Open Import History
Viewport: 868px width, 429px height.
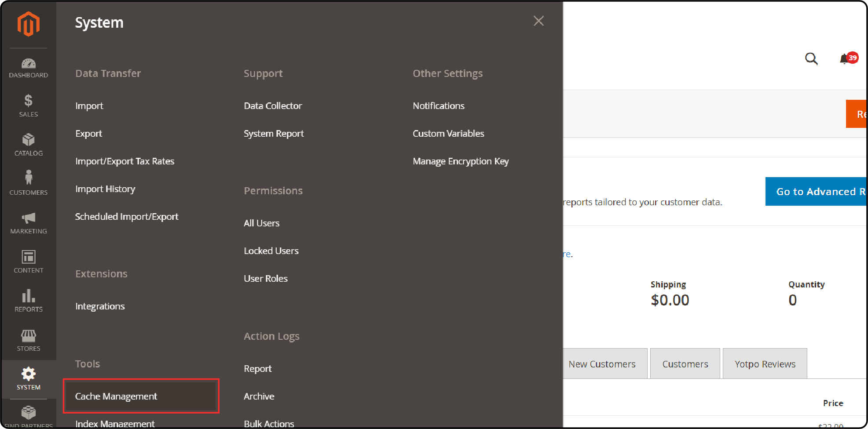(105, 189)
